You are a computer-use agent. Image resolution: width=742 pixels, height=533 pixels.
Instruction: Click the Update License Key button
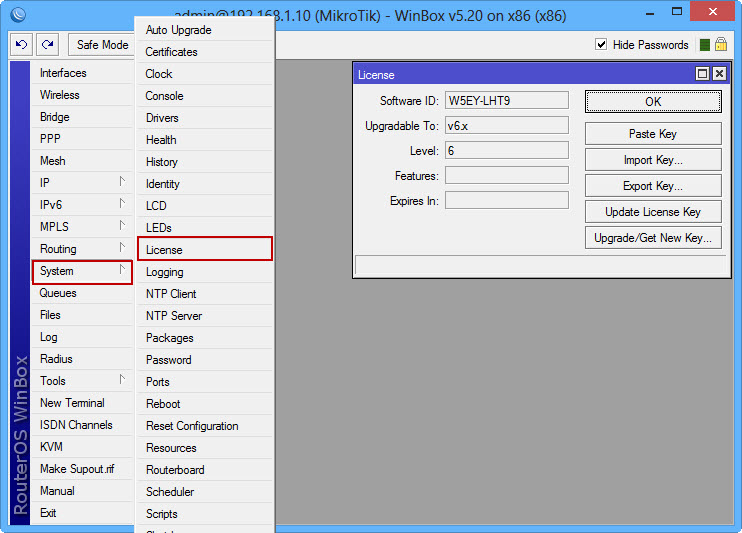tap(653, 212)
